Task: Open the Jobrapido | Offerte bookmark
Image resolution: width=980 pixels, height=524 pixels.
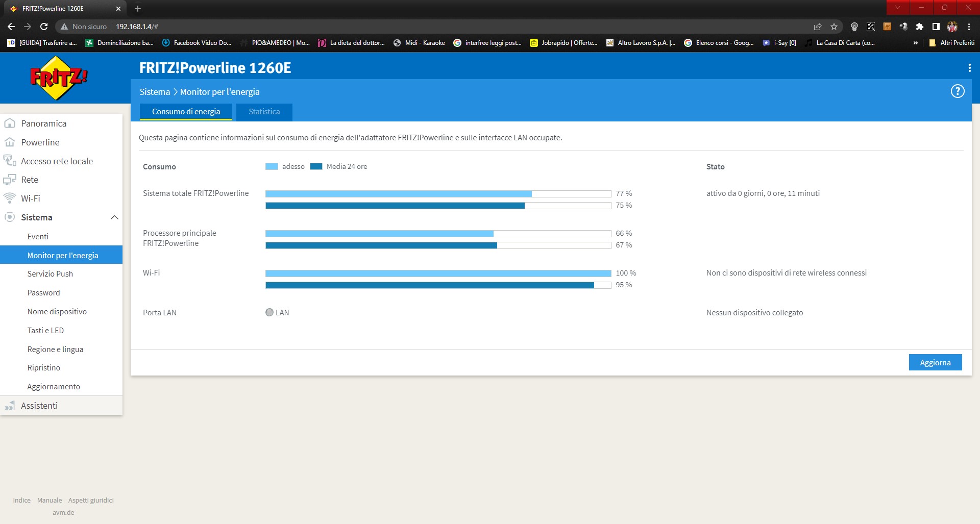Action: (563, 43)
